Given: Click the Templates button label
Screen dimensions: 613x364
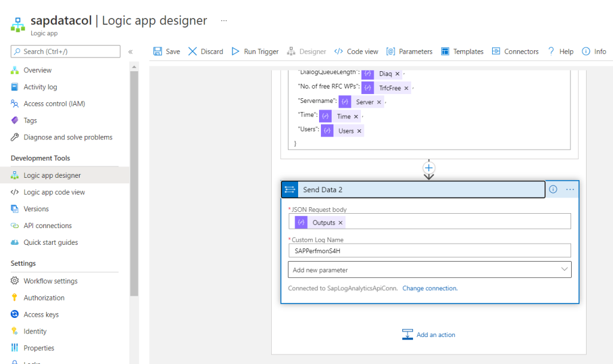Looking at the screenshot, I should pos(468,51).
